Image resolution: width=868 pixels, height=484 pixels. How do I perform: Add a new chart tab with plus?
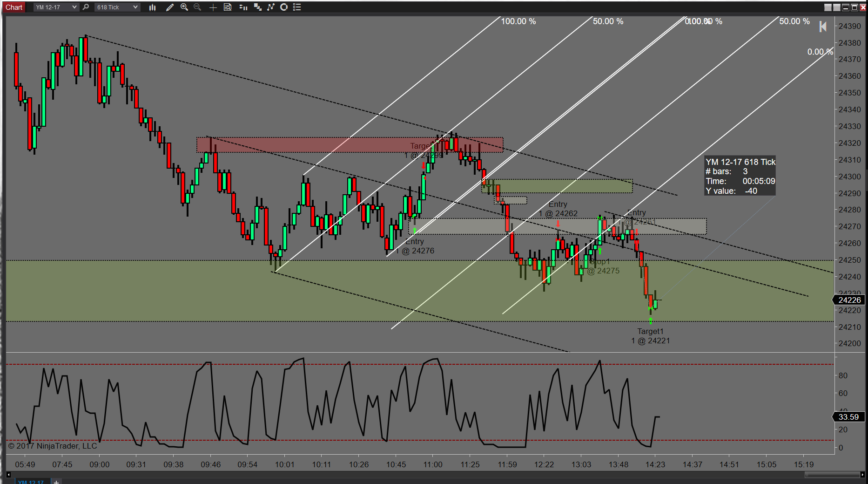tap(56, 482)
